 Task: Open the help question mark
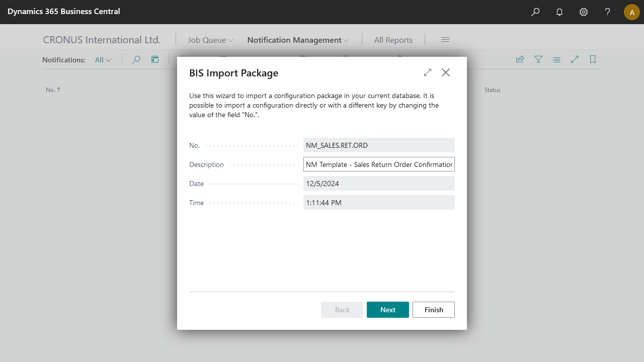(x=608, y=12)
